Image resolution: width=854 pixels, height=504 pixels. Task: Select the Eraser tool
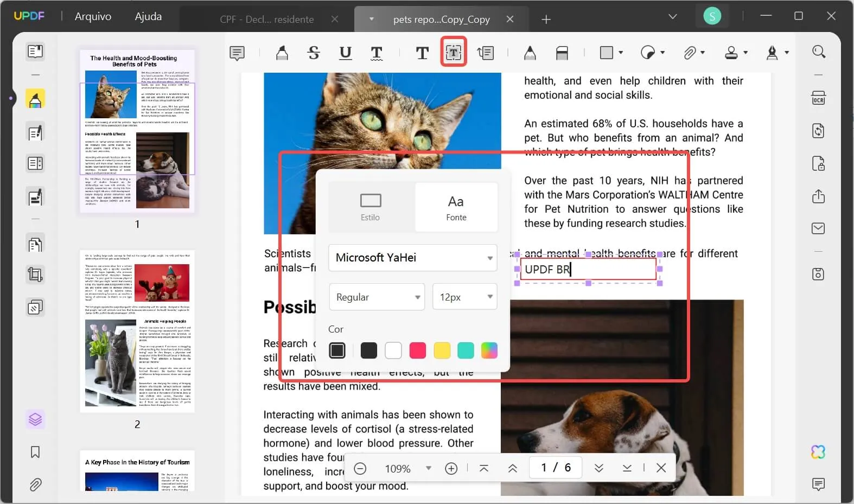click(562, 53)
